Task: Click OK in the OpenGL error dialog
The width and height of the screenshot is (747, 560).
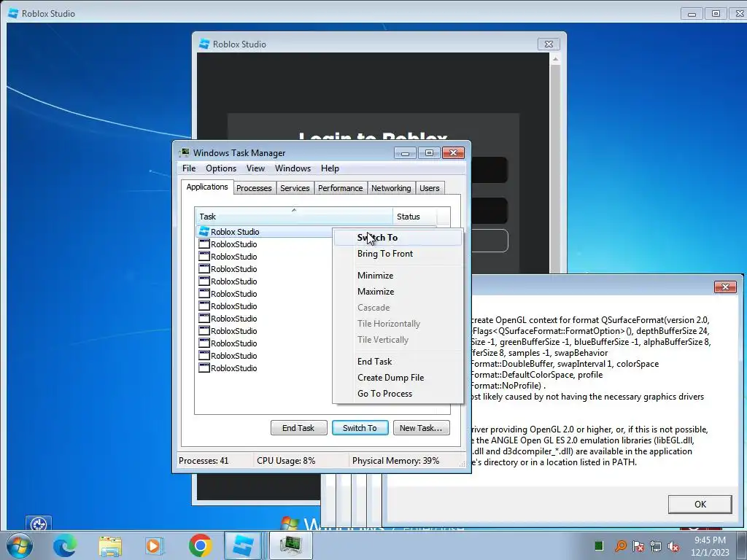Action: [x=700, y=505]
